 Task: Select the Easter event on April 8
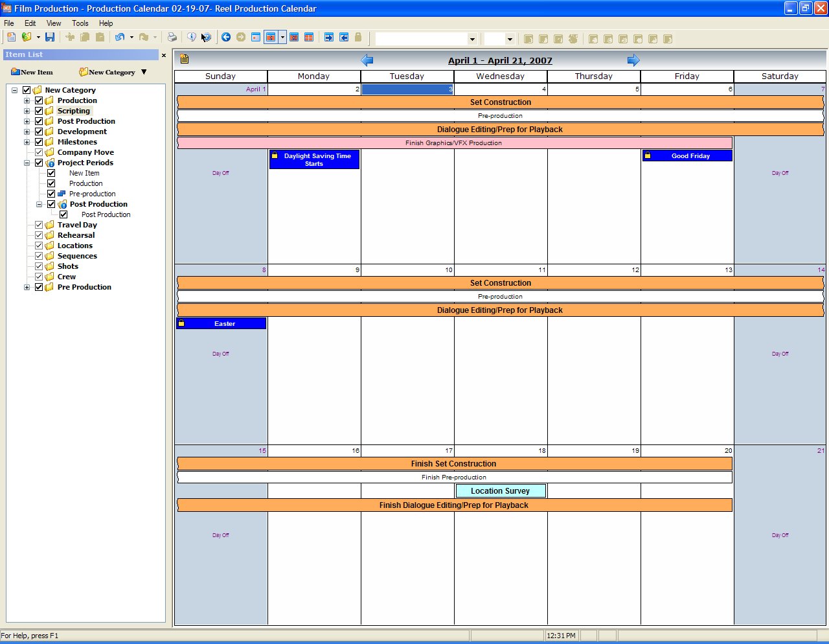221,323
